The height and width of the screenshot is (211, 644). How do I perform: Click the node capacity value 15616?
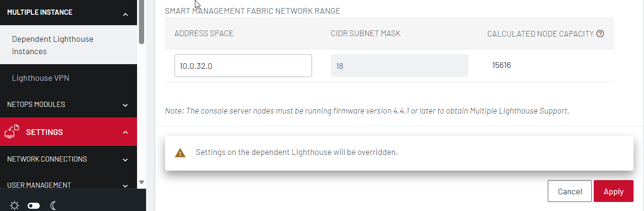pos(501,66)
